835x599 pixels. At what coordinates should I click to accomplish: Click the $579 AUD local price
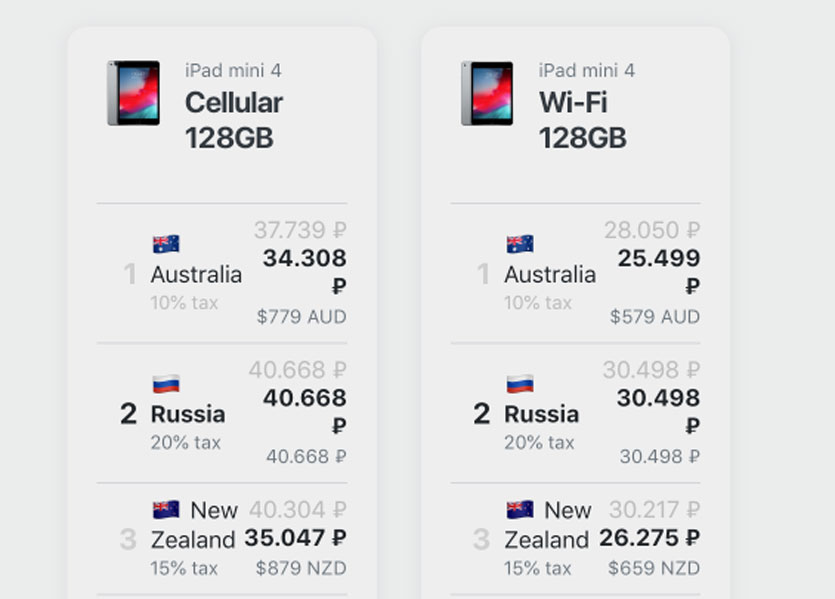point(654,317)
